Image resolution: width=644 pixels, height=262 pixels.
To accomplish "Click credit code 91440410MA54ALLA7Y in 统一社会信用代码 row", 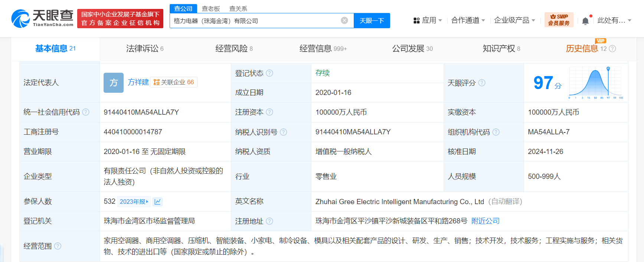I will click(x=141, y=112).
